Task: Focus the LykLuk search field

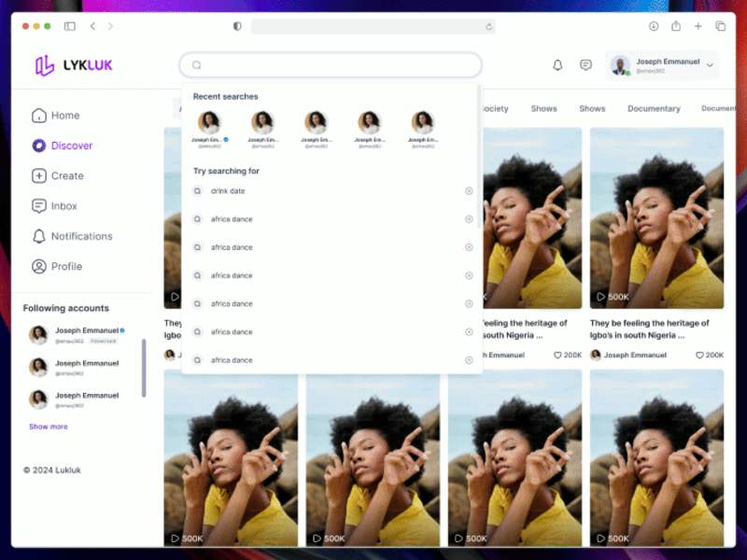Action: point(331,64)
